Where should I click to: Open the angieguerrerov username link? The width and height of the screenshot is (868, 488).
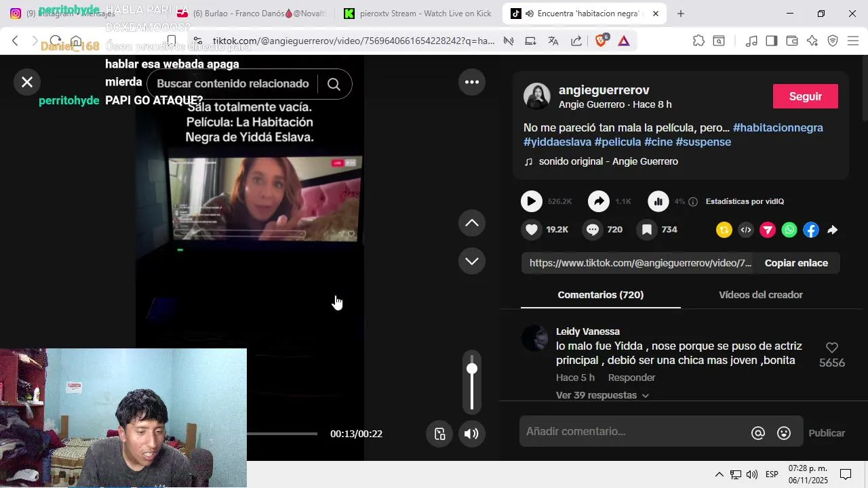[x=604, y=90]
